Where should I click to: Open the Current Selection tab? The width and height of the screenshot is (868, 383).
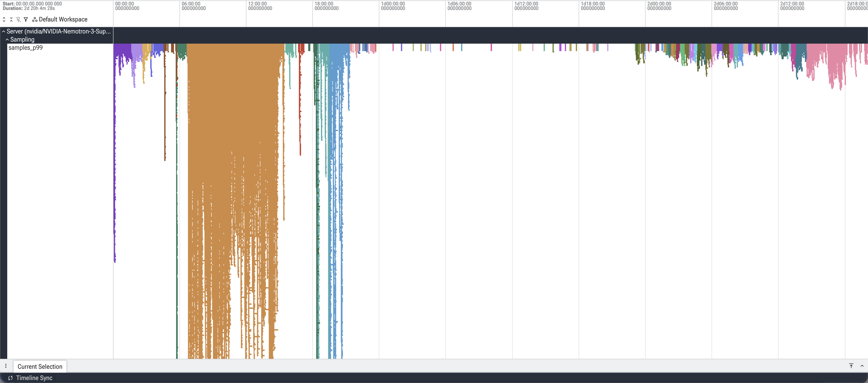point(40,366)
